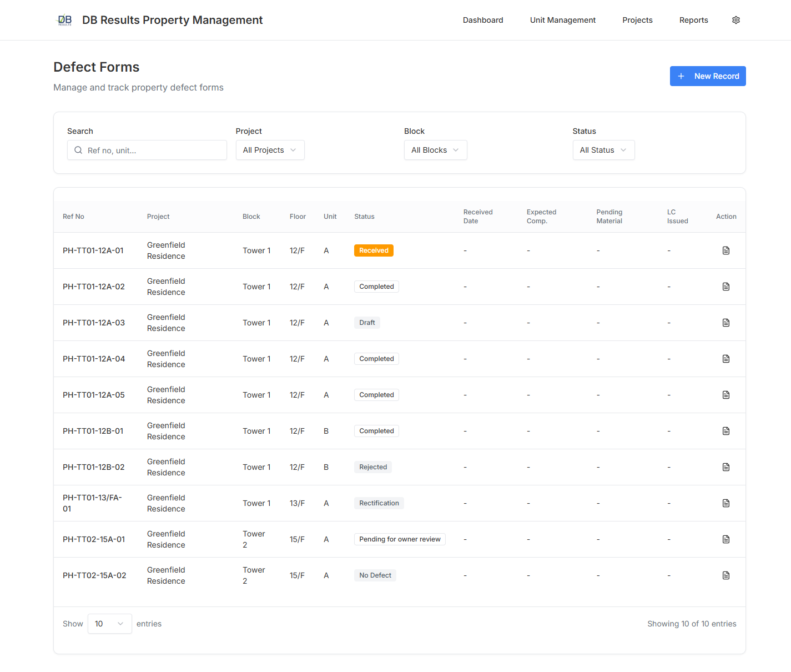This screenshot has height=672, width=791.
Task: Expand the All Blocks dropdown
Action: click(x=436, y=150)
